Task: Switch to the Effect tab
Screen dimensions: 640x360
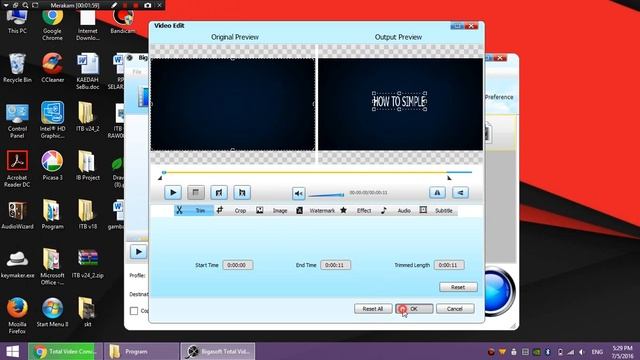Action: coord(356,211)
